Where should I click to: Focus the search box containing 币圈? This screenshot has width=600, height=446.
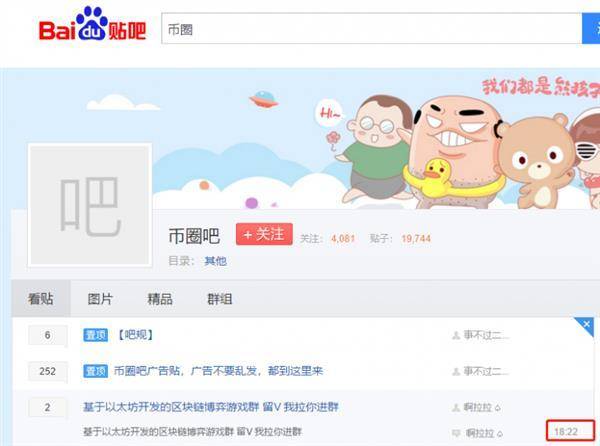(372, 29)
